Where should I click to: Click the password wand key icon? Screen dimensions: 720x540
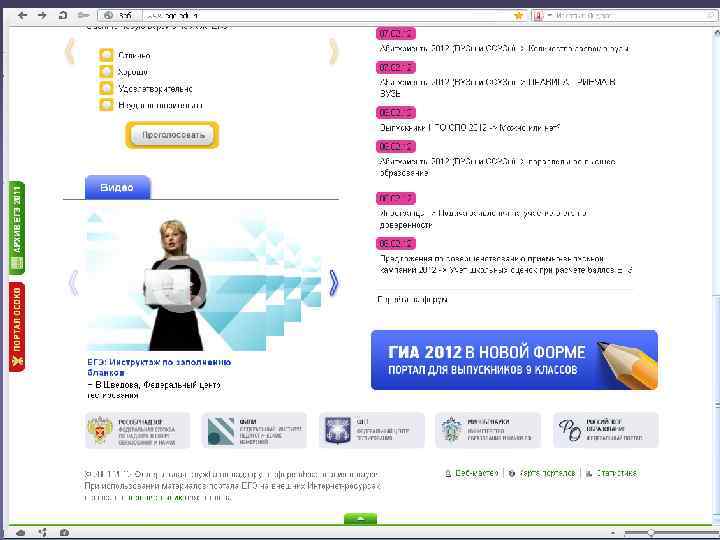pyautogui.click(x=84, y=15)
